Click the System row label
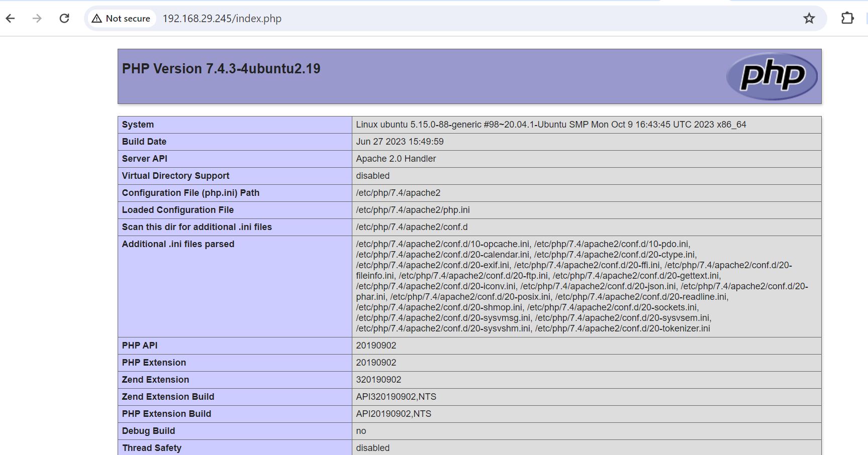The image size is (868, 455). [x=138, y=125]
